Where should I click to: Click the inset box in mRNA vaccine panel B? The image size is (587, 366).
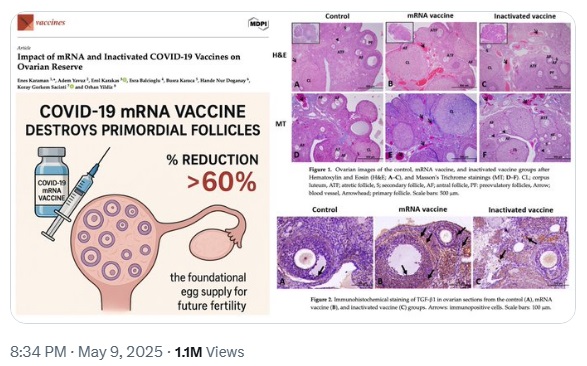400,33
